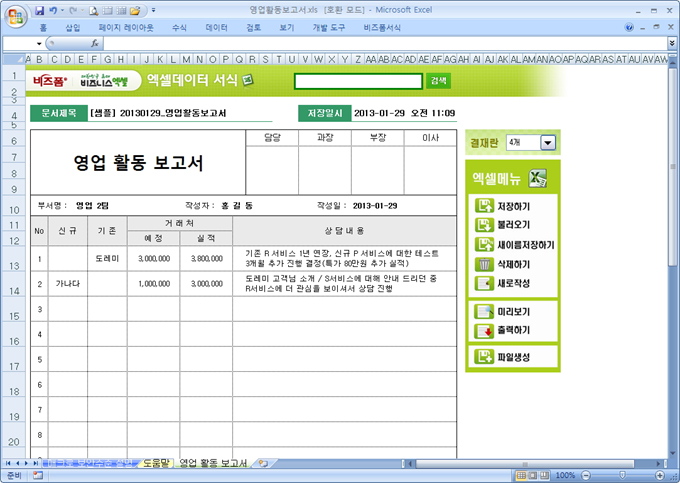Expand the formula bar with the chevron
Viewport: 680px width, 483px height.
(672, 43)
